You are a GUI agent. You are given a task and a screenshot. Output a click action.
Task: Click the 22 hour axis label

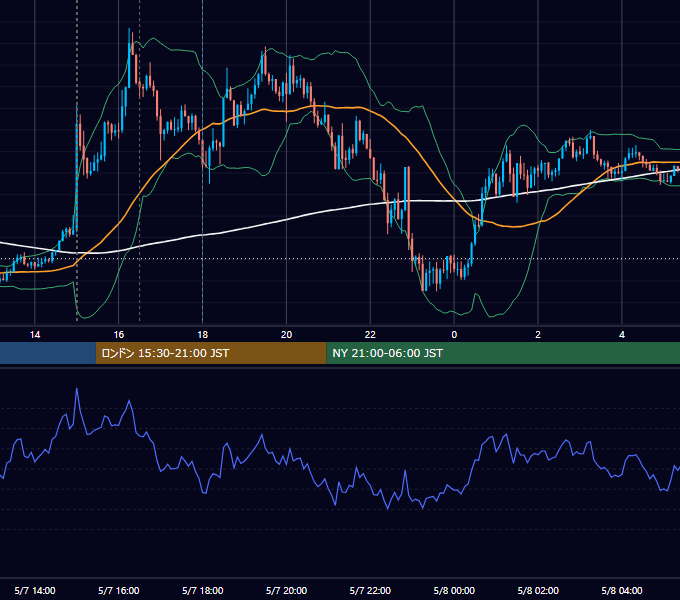coord(370,335)
